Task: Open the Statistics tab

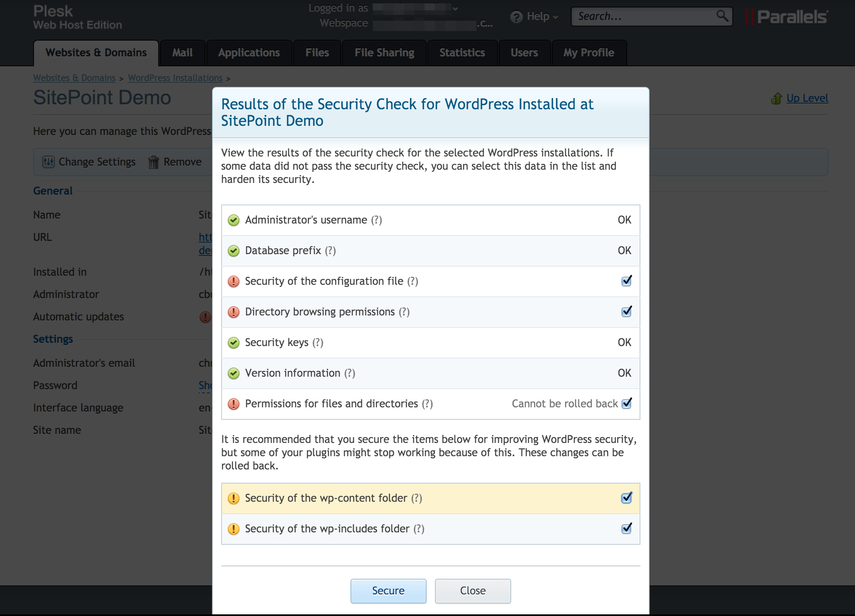Action: 462,53
